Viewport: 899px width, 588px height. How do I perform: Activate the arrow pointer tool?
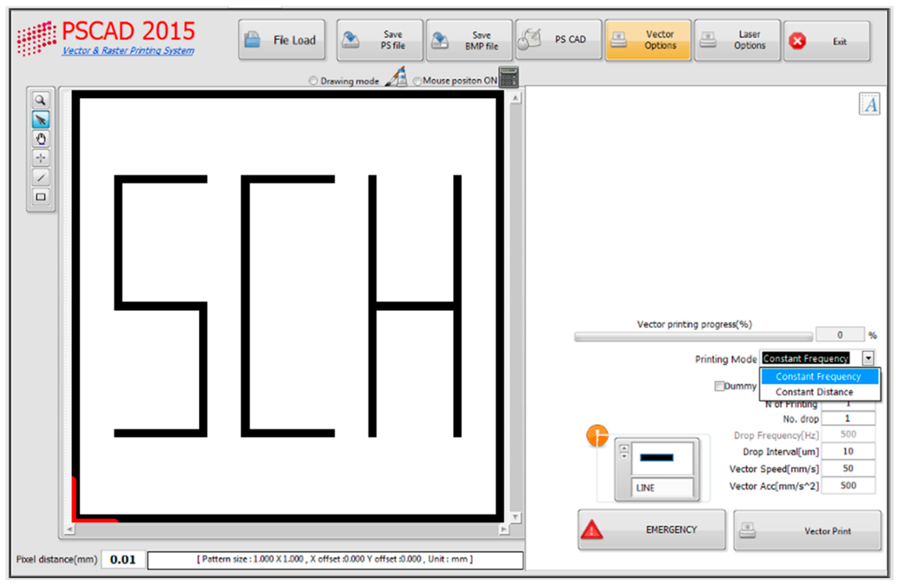41,120
